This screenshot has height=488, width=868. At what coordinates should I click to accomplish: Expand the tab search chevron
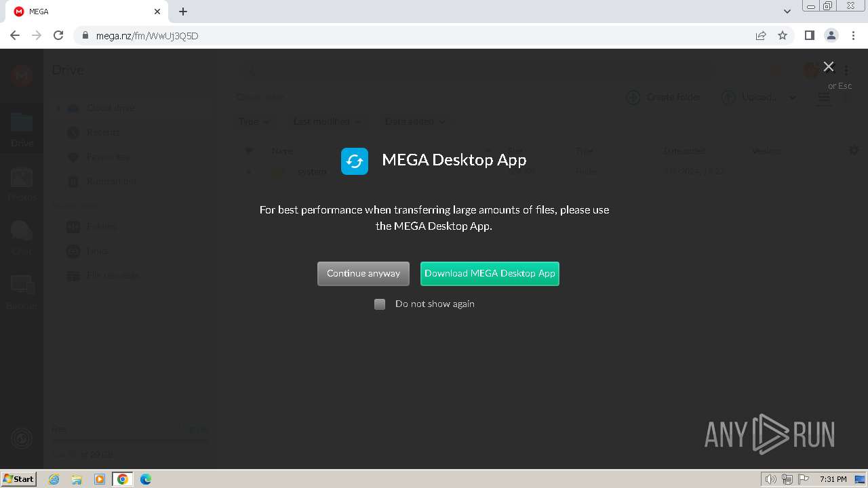(787, 12)
